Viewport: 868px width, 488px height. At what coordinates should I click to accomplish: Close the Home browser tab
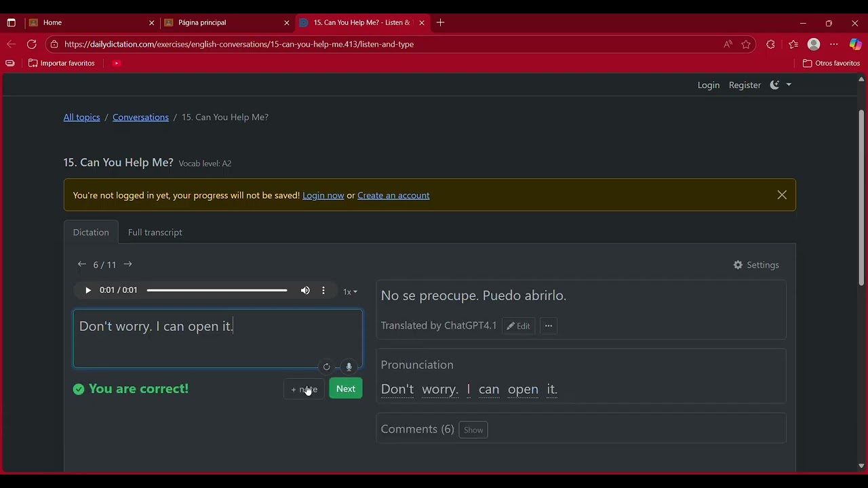(152, 22)
